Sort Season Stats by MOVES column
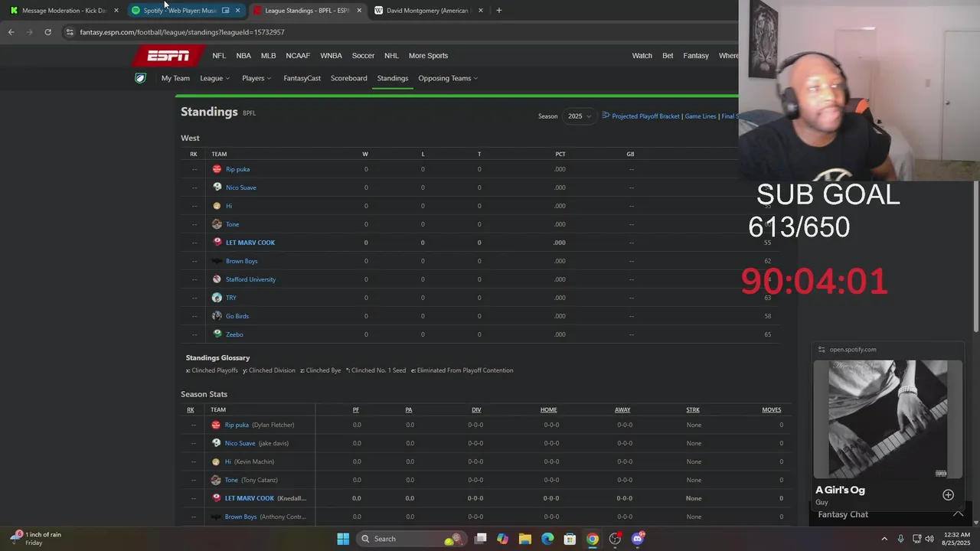The width and height of the screenshot is (980, 551). click(771, 410)
